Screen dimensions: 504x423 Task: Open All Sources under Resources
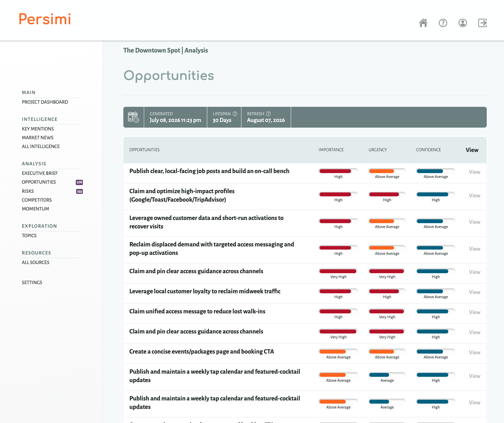coord(36,262)
